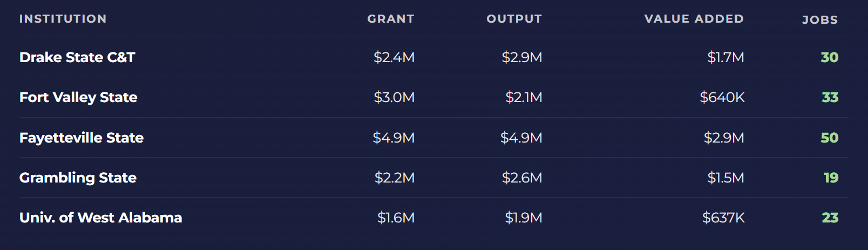Select the VALUE ADDED column header
This screenshot has width=868, height=250.
pyautogui.click(x=694, y=19)
